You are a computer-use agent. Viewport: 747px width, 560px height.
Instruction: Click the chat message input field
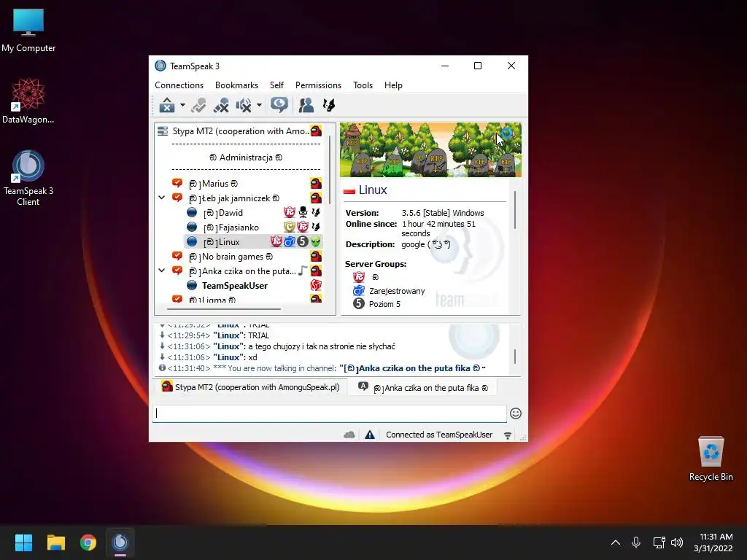coord(329,413)
